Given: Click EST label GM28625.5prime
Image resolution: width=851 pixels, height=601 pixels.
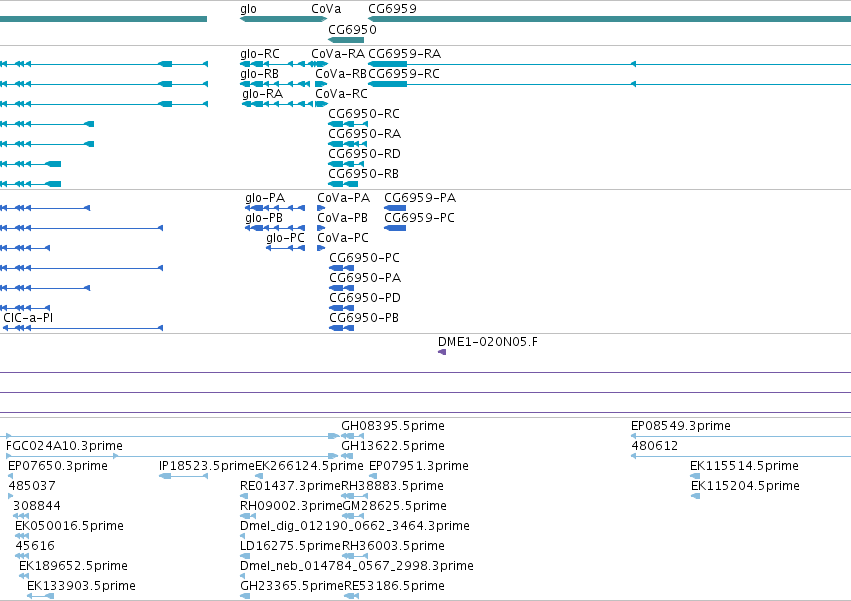Looking at the screenshot, I should point(395,506).
